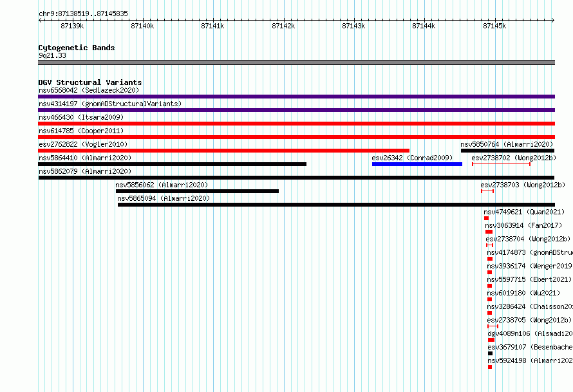Select the purple nsv6568042 variant bar
Viewport: 573px width, 392px height.
(x=296, y=97)
